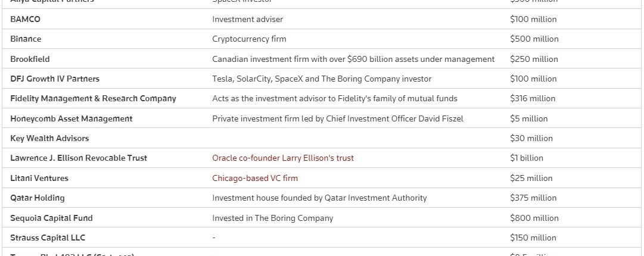Select the BAMCO investor name
This screenshot has width=644, height=256.
coord(25,19)
